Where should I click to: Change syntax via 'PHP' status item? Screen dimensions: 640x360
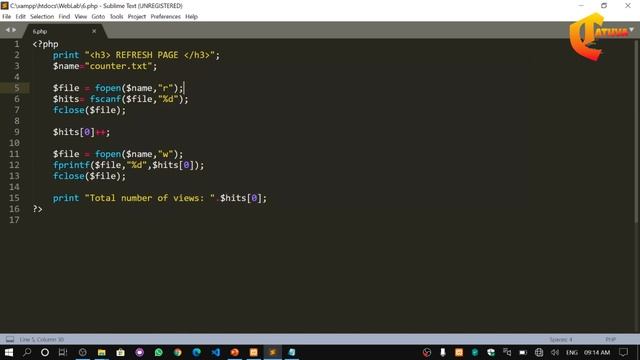pos(611,340)
